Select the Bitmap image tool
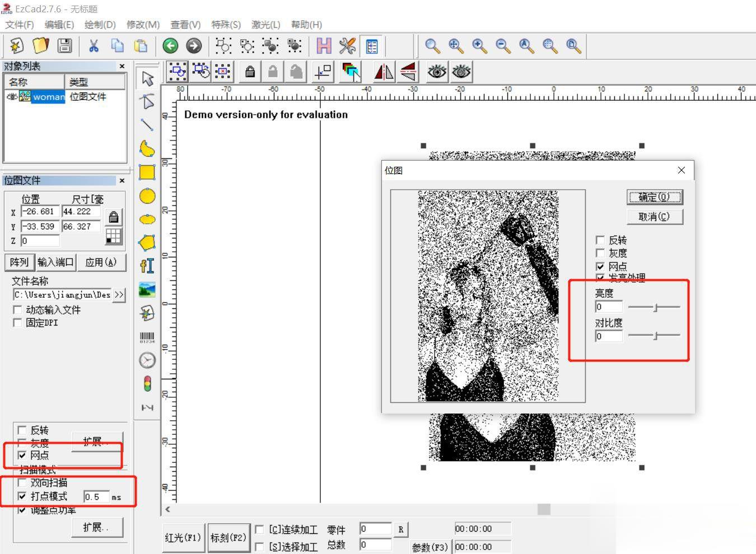Screen dimensions: 756x554 [x=147, y=290]
